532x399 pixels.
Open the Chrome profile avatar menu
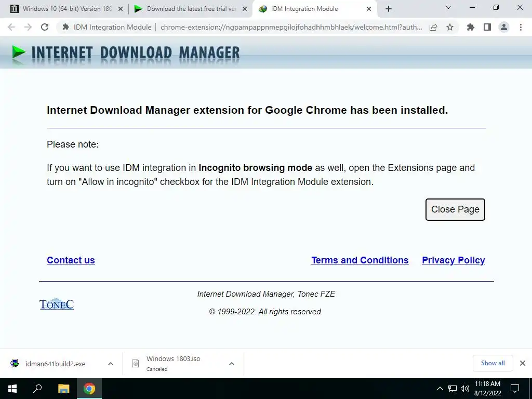click(504, 27)
